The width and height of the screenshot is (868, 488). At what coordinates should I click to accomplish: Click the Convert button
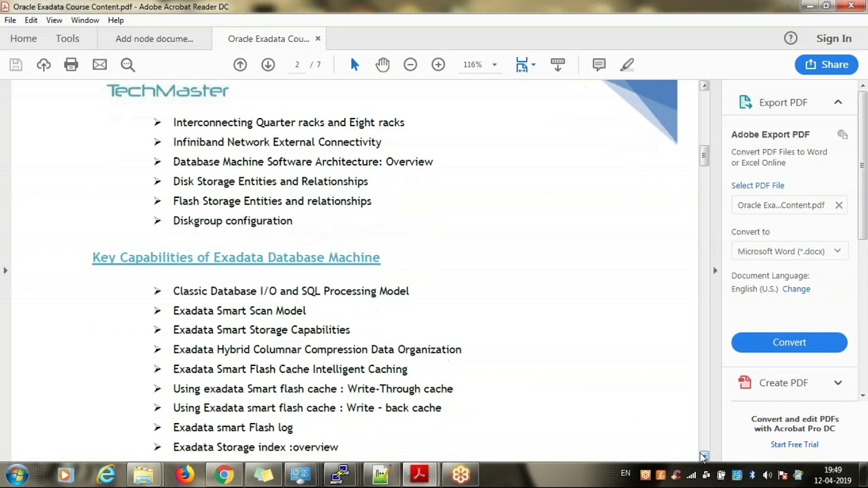[x=789, y=342]
